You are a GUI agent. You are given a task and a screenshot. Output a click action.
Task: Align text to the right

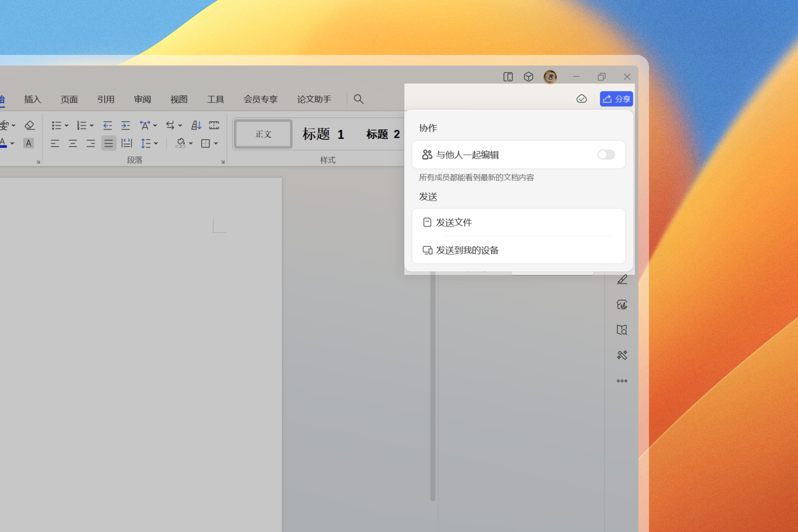91,143
